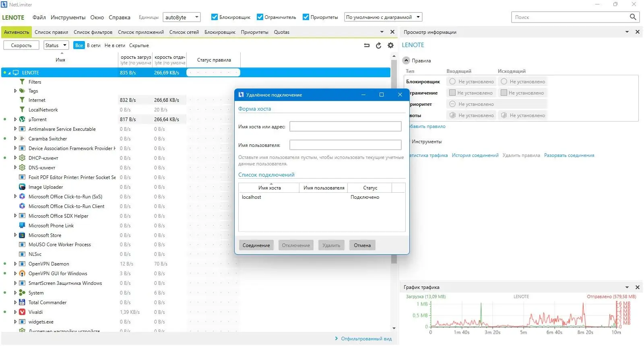Expand the µTorrent tree node

[x=15, y=119]
